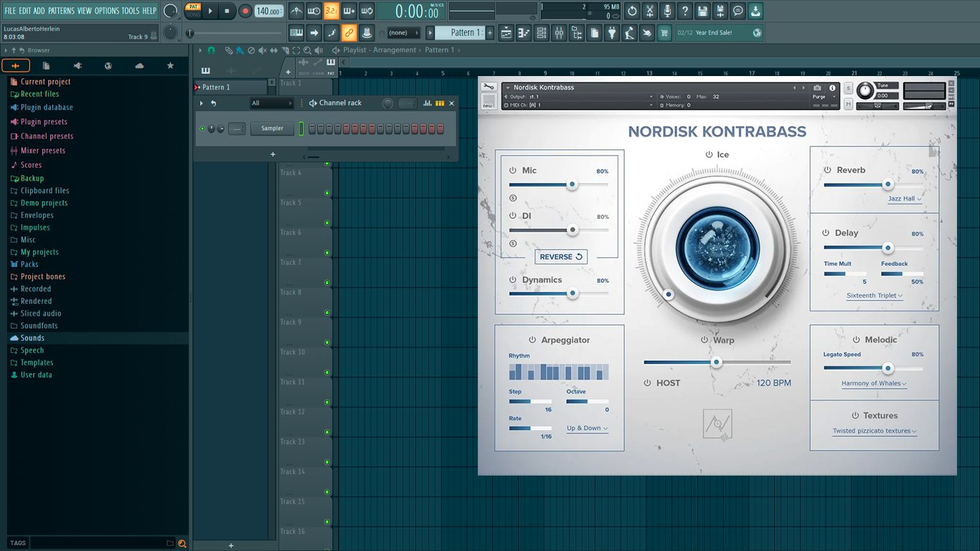The image size is (980, 551).
Task: Open the browser starred favorites tab
Action: pos(170,66)
